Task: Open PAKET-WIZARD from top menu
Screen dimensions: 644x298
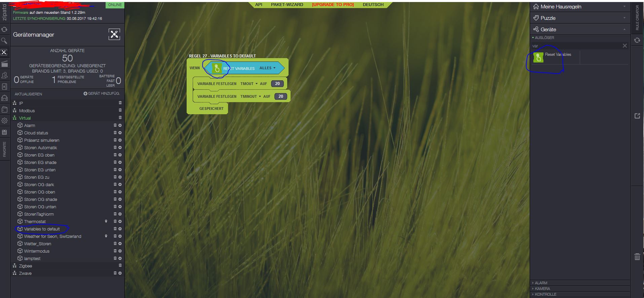Action: coord(287,5)
